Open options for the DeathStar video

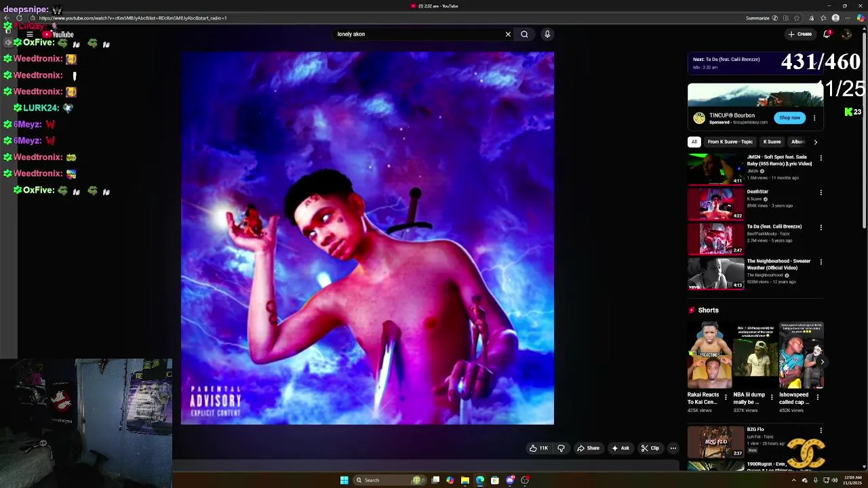coord(821,192)
